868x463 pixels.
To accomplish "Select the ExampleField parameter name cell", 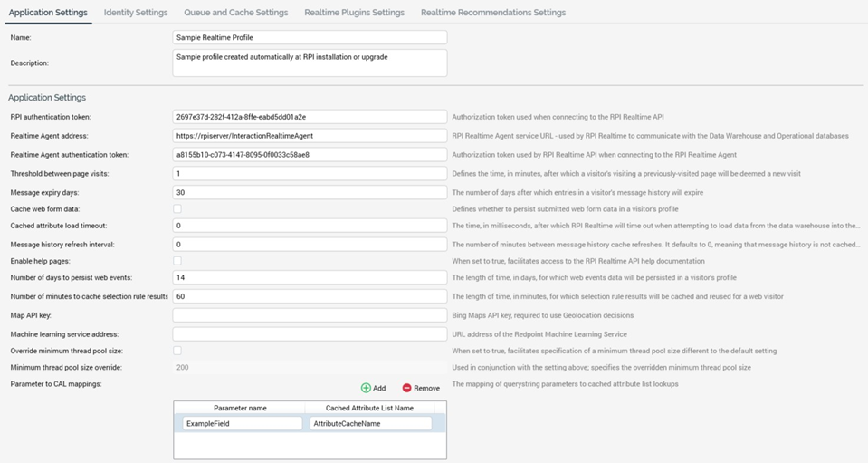I will 242,423.
